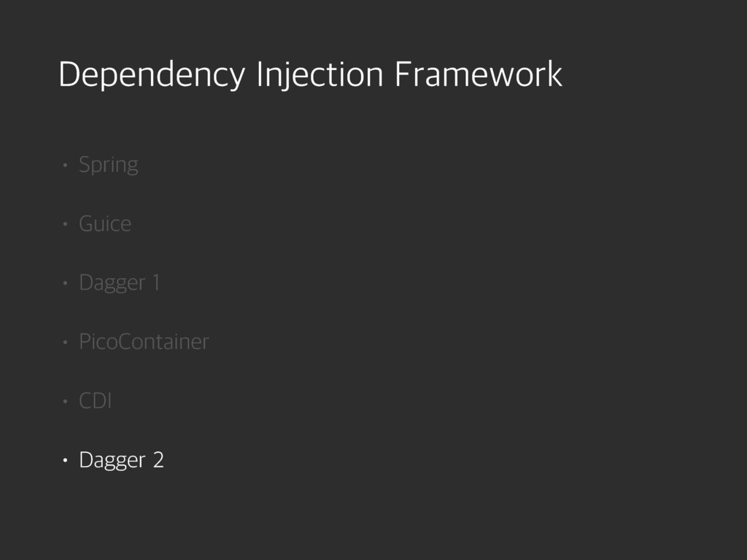Click the word Dagger in Dagger 2
This screenshot has width=747, height=560.
tap(112, 461)
